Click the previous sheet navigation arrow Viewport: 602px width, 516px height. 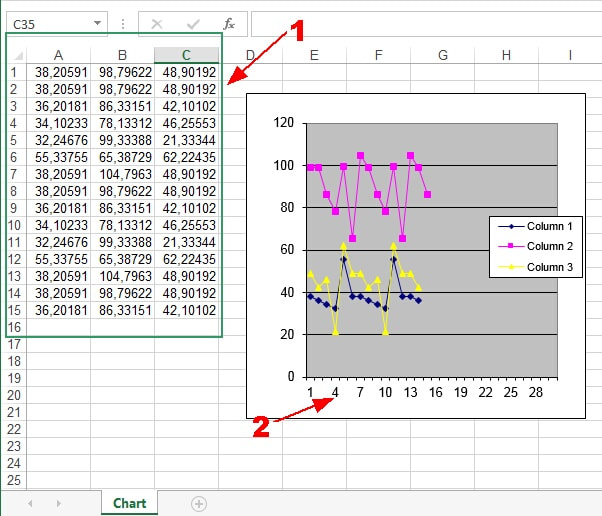[x=30, y=503]
